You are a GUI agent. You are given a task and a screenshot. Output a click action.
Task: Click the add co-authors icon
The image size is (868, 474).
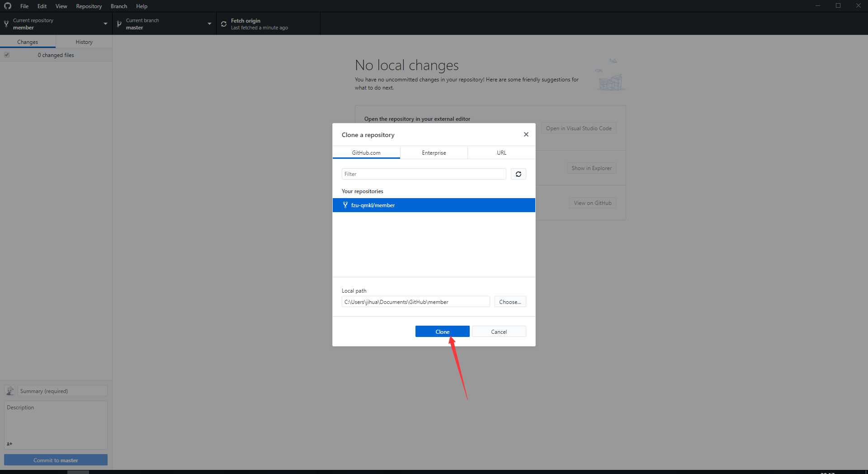(x=9, y=444)
